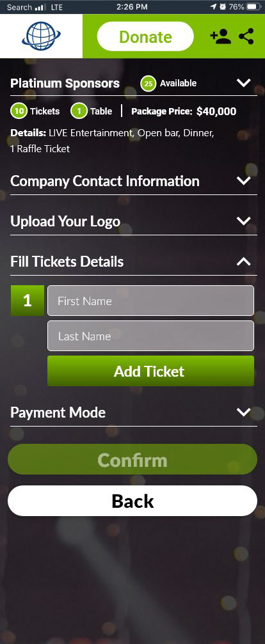The width and height of the screenshot is (265, 644).
Task: Collapse the Platinum Sponsors chevron
Action: pyautogui.click(x=244, y=83)
